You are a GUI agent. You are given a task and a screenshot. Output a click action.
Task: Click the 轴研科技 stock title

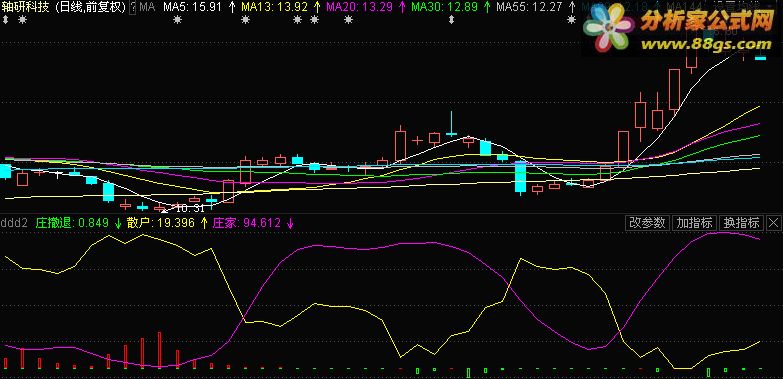[25, 7]
